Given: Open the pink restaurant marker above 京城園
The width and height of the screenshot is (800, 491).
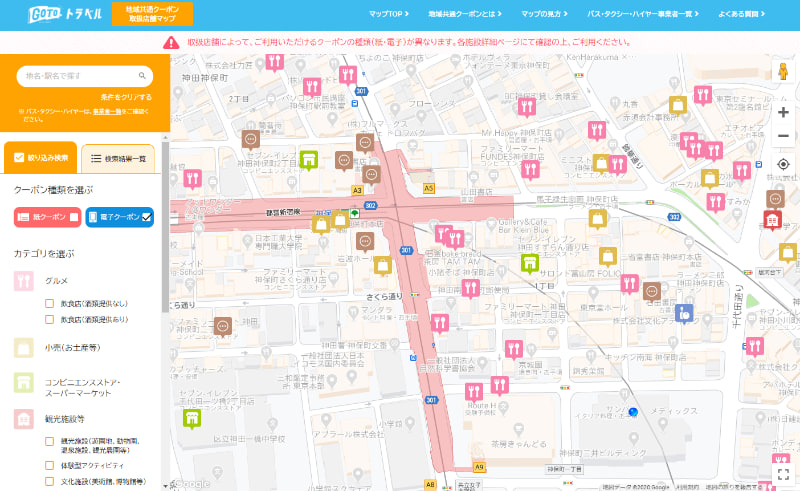Looking at the screenshot, I should (x=514, y=349).
